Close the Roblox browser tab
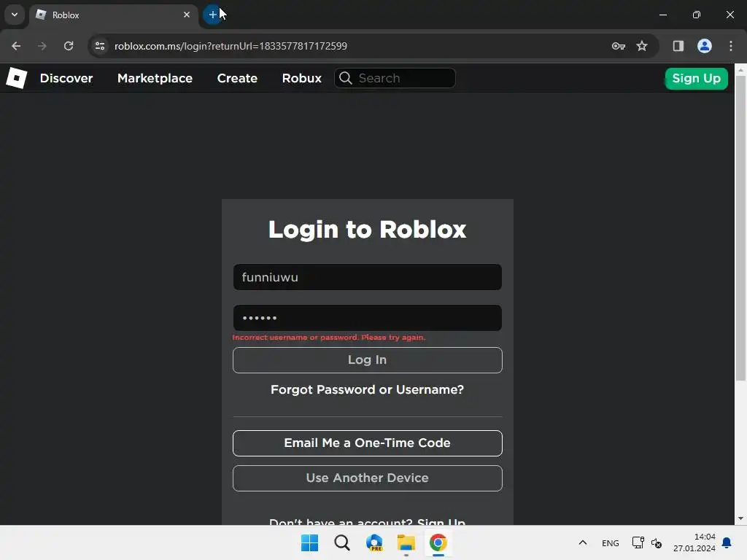 coord(187,15)
